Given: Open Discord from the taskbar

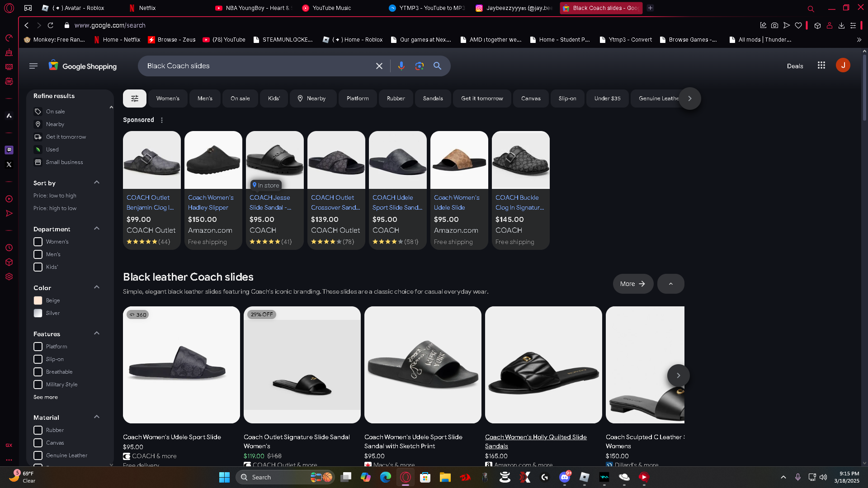Looking at the screenshot, I should pyautogui.click(x=565, y=477).
